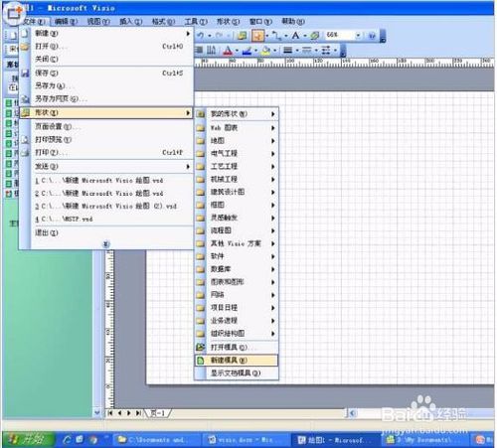This screenshot has height=448, width=497.
Task: Select the Pointer tool in the toolbar
Action: coord(257,35)
